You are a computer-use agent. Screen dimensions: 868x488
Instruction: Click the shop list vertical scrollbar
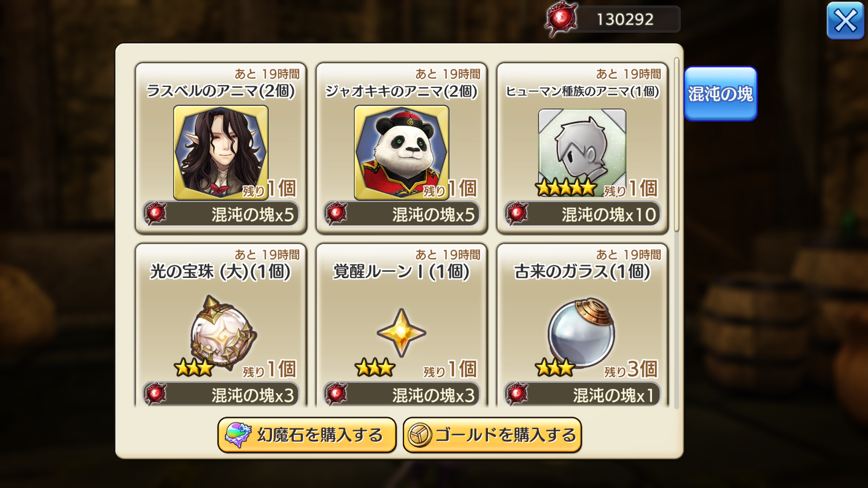pos(676,145)
